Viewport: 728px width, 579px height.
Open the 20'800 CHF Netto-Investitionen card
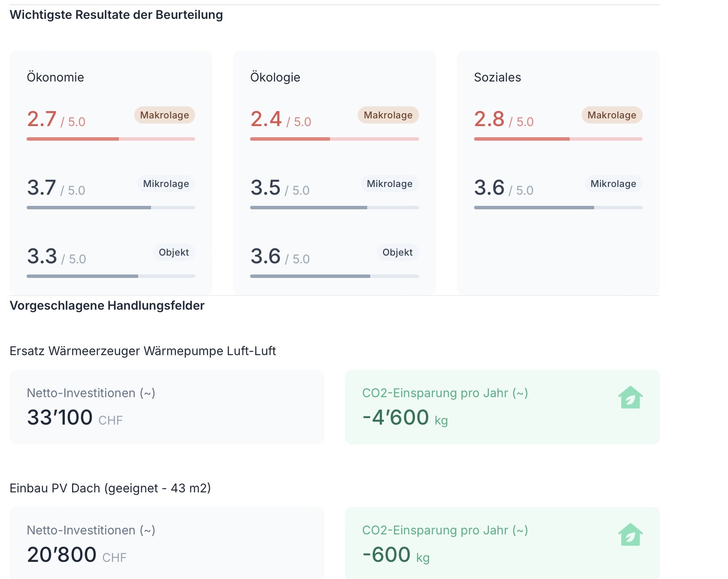point(167,543)
